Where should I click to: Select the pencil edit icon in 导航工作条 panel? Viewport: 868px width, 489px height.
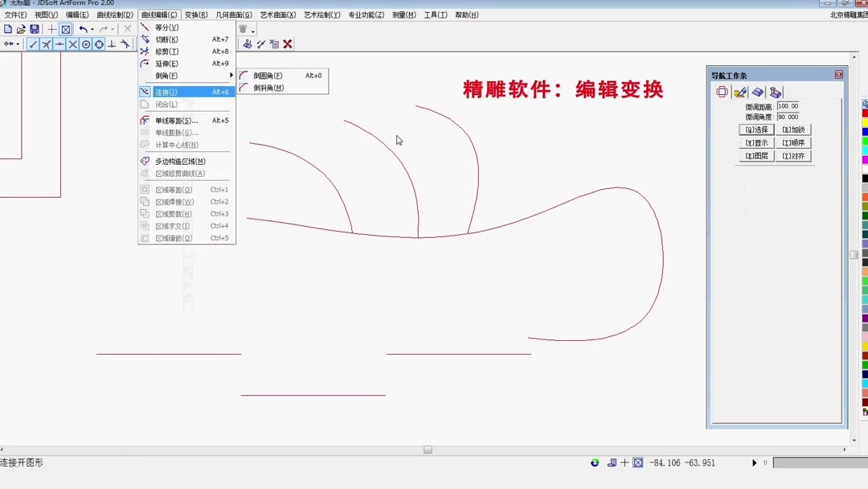[x=741, y=92]
